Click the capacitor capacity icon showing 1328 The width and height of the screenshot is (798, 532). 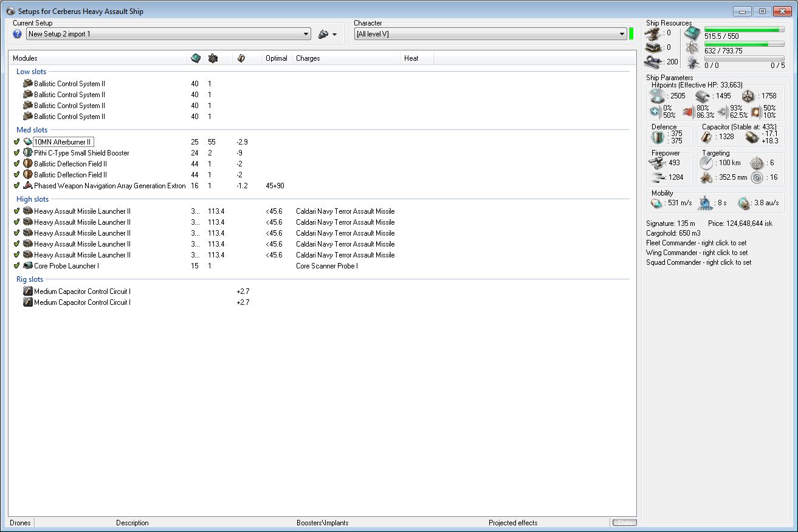707,137
